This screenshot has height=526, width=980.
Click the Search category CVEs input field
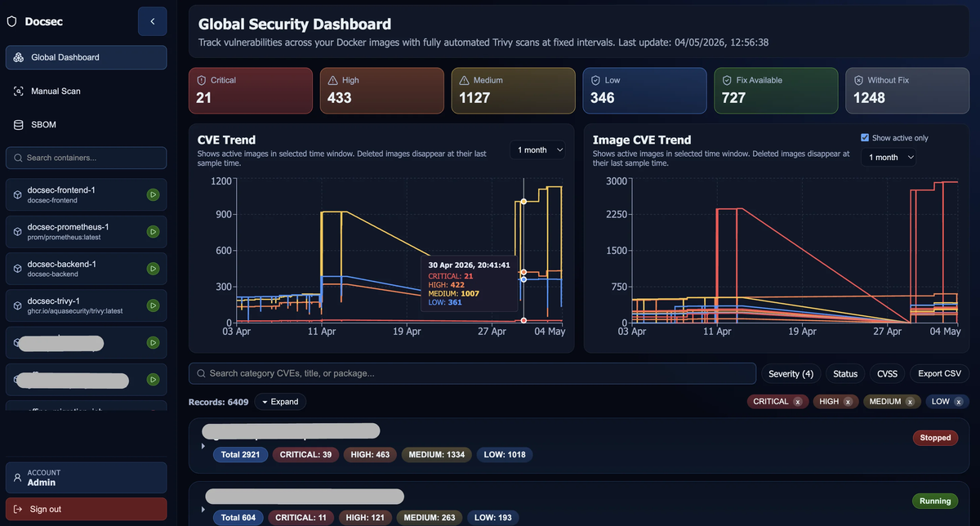[473, 373]
